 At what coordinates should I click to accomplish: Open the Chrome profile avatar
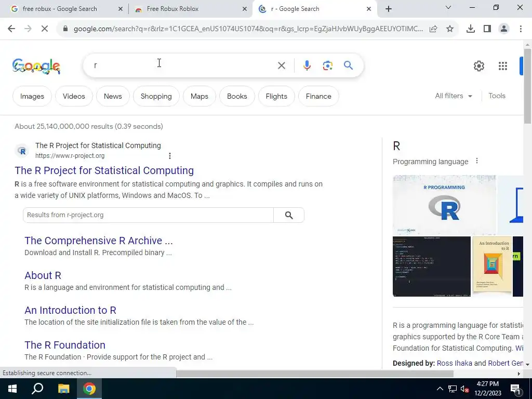coord(504,29)
